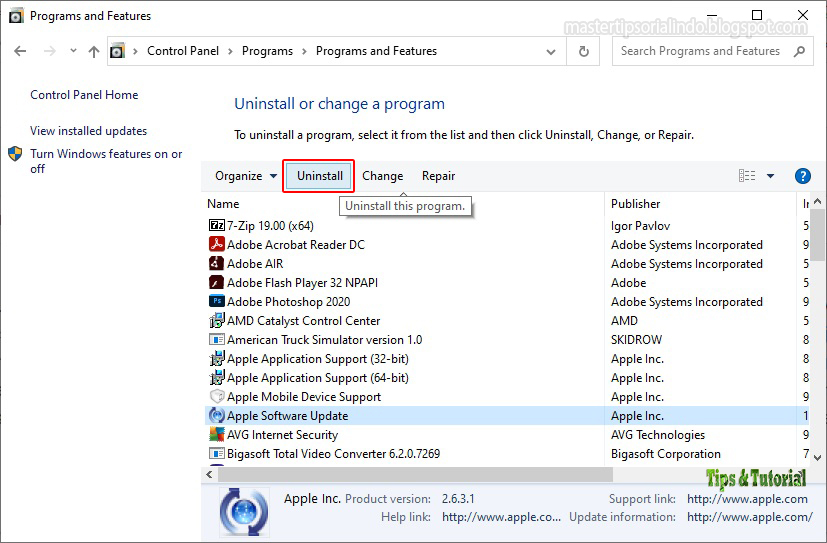
Task: Open the Help link http://www.apple.co...
Action: [x=502, y=517]
